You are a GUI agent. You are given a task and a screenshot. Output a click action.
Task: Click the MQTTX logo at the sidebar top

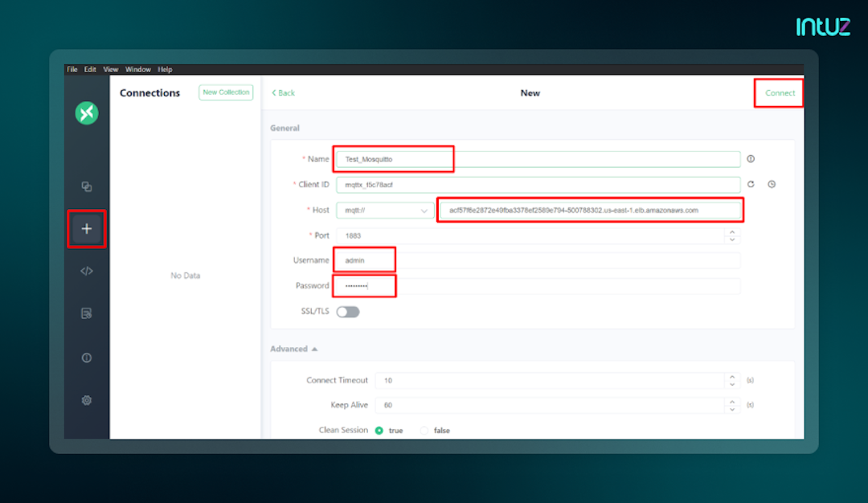tap(86, 113)
